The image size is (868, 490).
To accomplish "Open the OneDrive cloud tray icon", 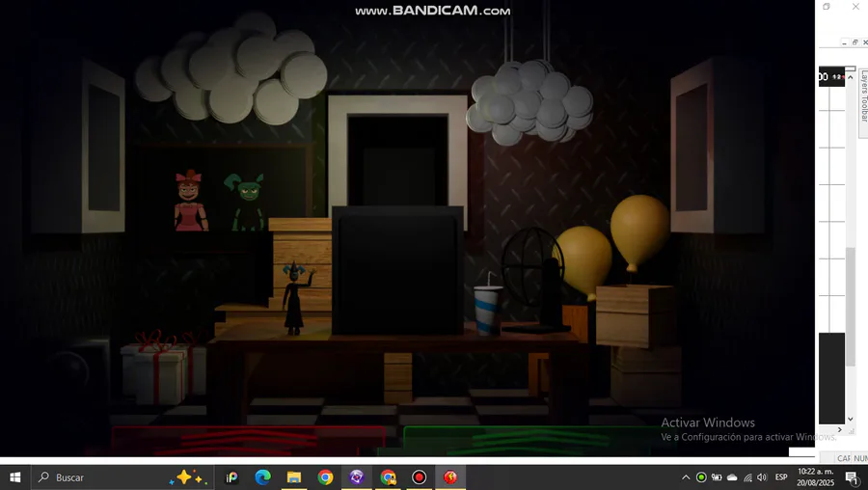I will (732, 477).
